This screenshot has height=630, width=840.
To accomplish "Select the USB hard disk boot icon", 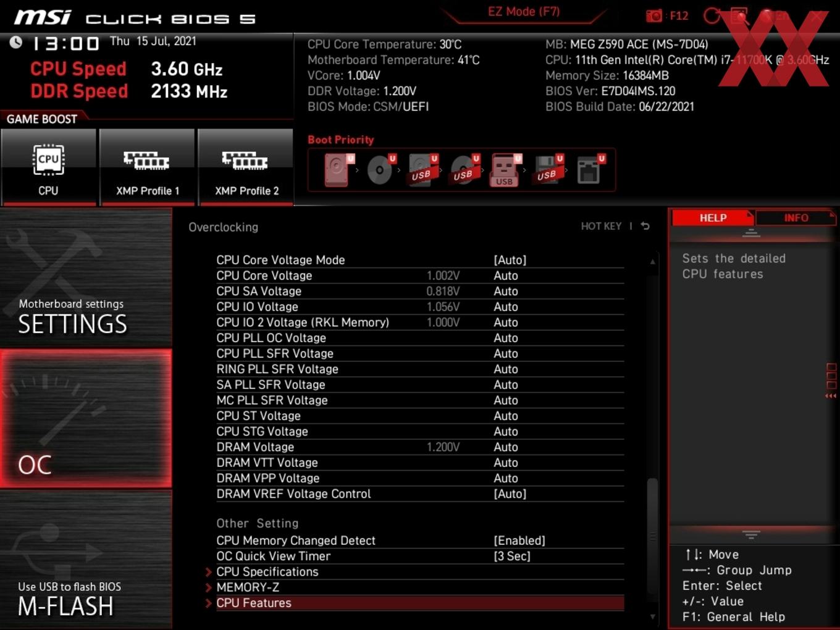I will [422, 169].
